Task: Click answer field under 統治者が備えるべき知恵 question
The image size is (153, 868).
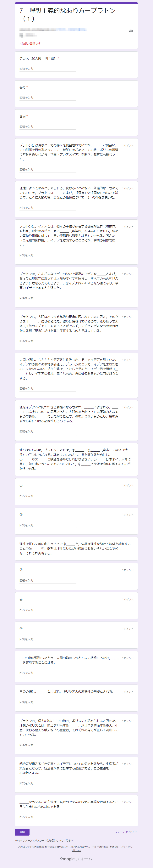Action: click(48, 783)
